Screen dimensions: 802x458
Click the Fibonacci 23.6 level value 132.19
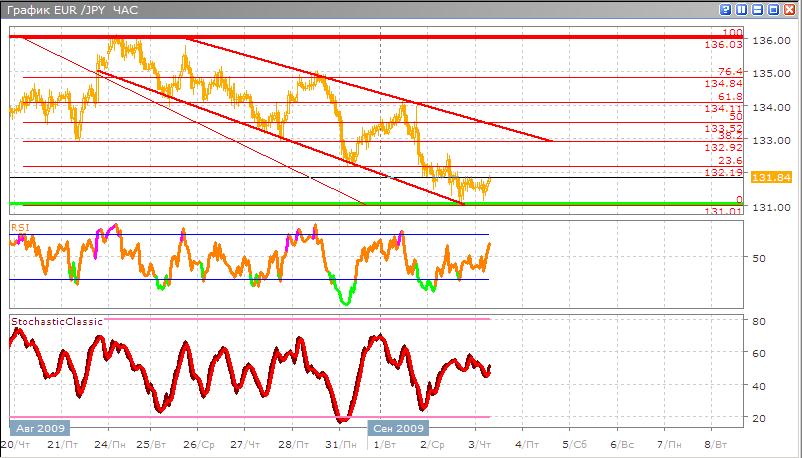coord(722,172)
